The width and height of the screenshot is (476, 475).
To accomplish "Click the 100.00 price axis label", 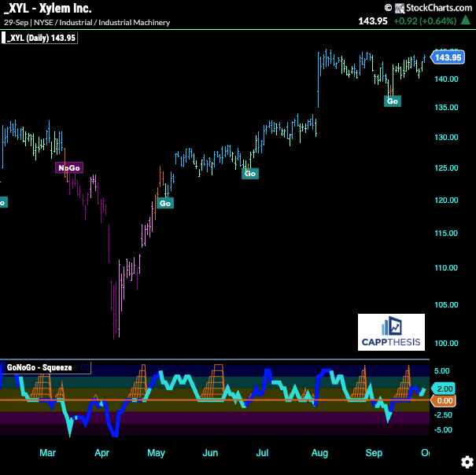I will click(x=446, y=343).
